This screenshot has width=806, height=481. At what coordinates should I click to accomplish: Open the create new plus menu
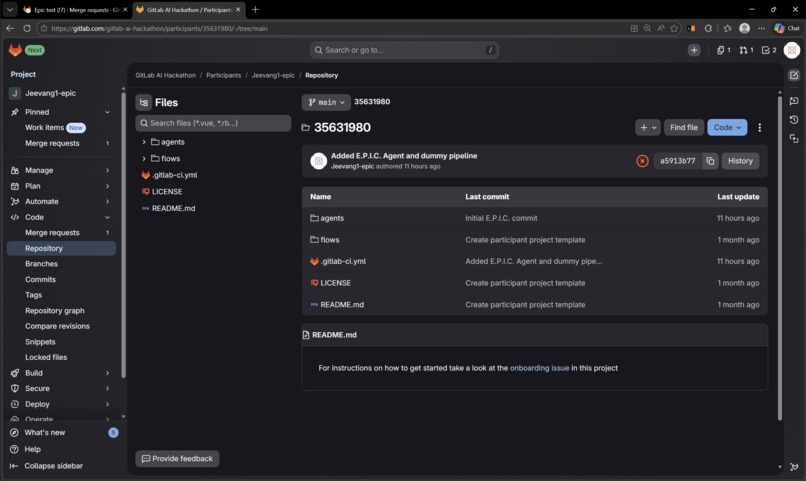(x=694, y=50)
